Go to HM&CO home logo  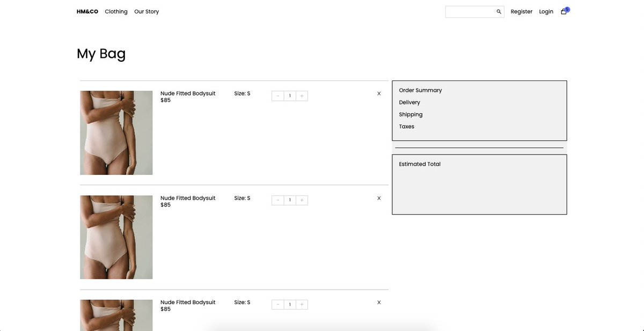coord(87,11)
